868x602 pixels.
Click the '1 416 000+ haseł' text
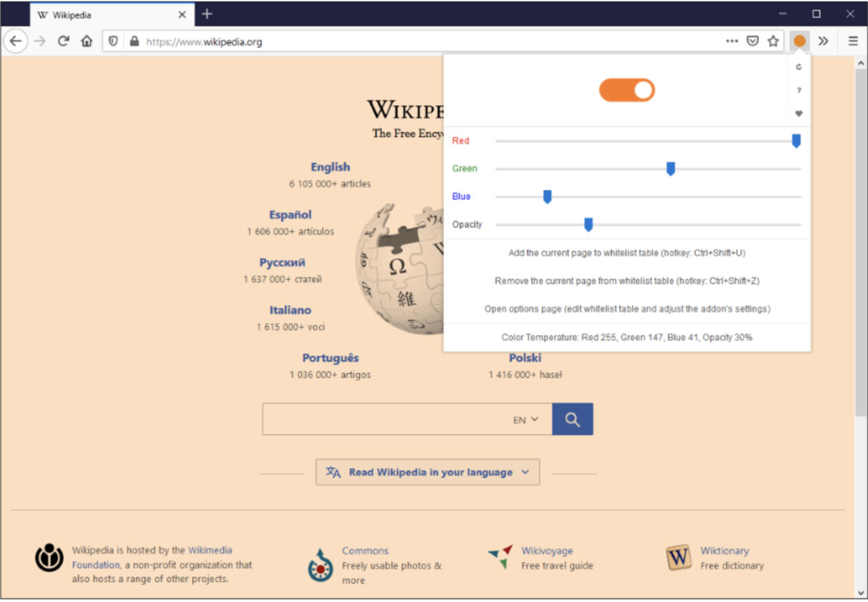(x=525, y=375)
